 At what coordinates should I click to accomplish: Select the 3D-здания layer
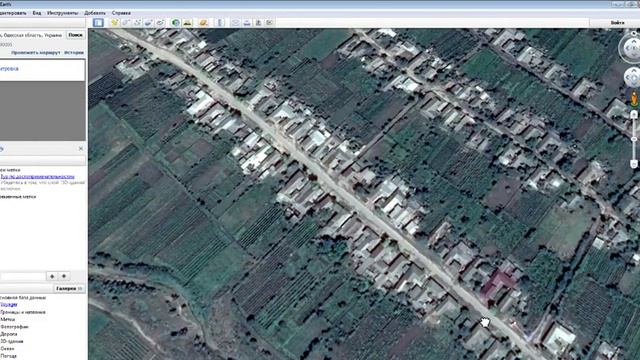tap(11, 342)
